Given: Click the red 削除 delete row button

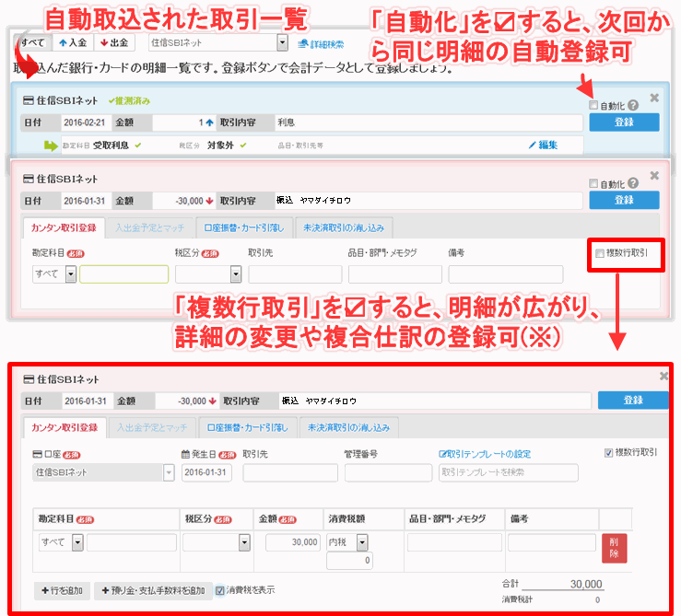Looking at the screenshot, I should (614, 548).
